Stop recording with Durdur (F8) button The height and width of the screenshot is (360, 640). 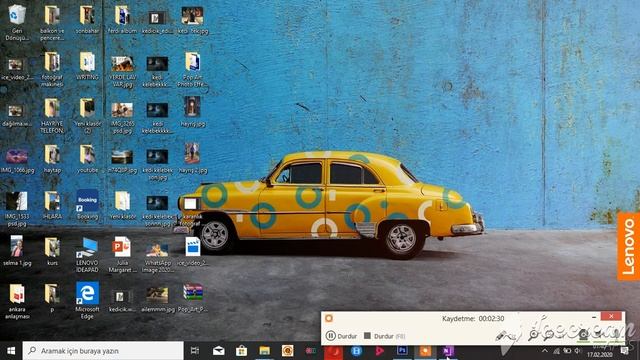click(384, 336)
